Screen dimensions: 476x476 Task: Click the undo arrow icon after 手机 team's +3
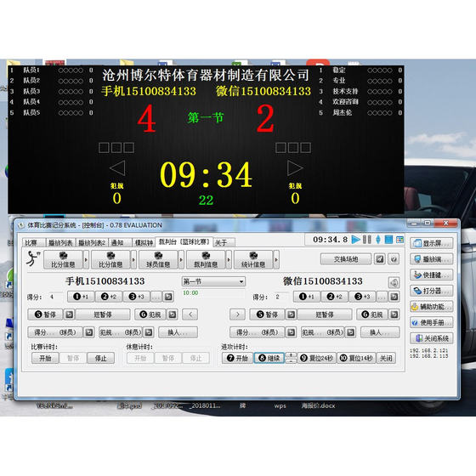pos(168,297)
